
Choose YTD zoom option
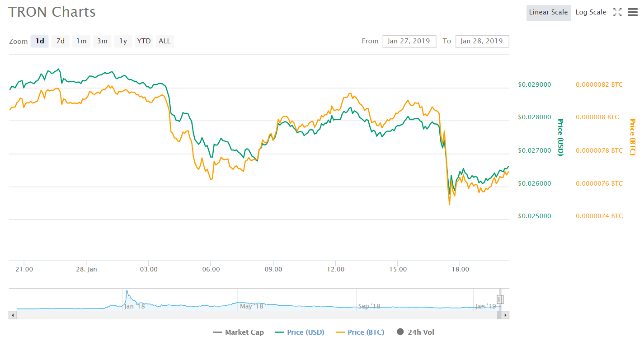[x=144, y=41]
